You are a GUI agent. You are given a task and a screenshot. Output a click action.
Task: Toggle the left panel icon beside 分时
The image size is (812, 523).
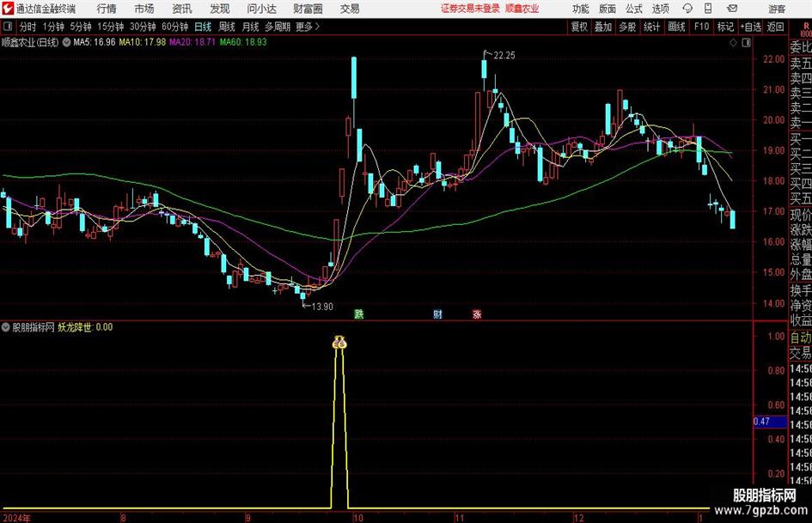tap(7, 27)
